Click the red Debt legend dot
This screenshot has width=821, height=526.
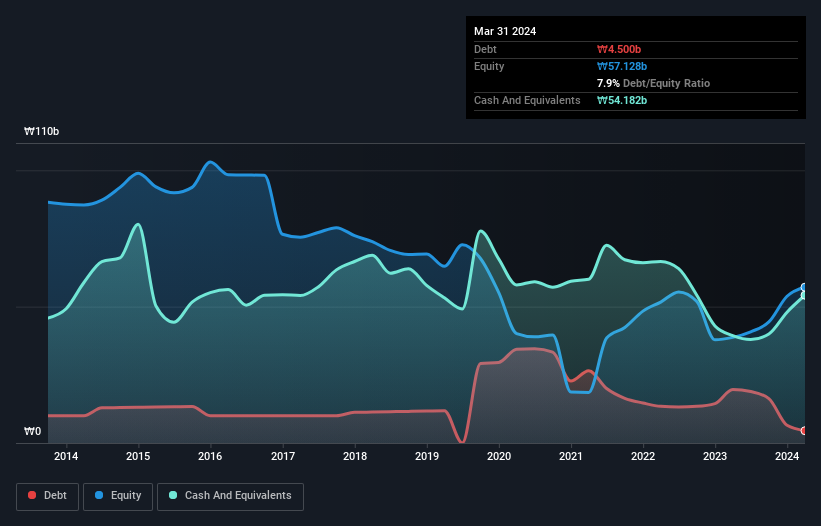[x=32, y=495]
